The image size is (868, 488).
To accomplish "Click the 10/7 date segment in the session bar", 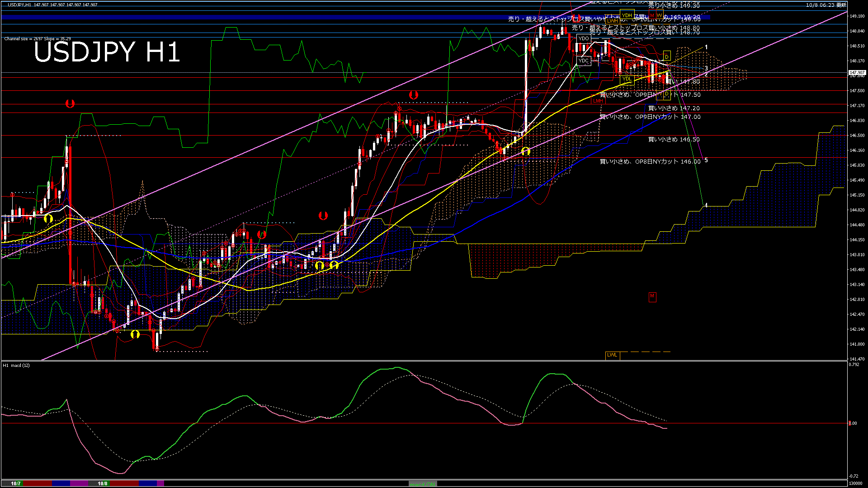I will pyautogui.click(x=16, y=483).
